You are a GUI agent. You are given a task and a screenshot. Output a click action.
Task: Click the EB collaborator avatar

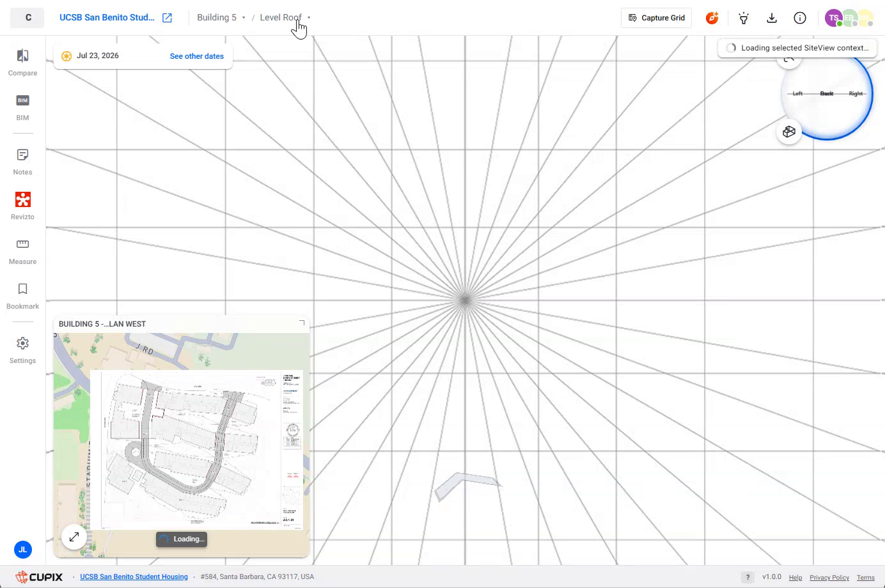[849, 18]
